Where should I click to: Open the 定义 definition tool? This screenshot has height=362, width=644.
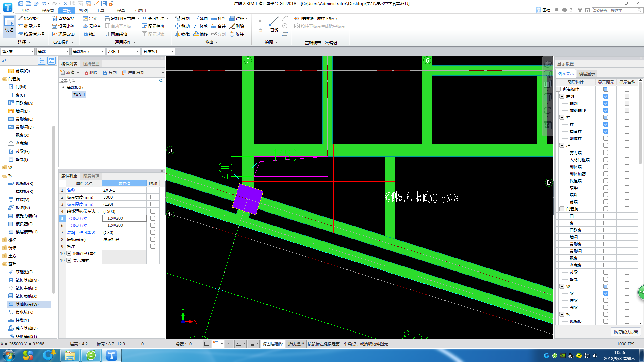click(90, 18)
